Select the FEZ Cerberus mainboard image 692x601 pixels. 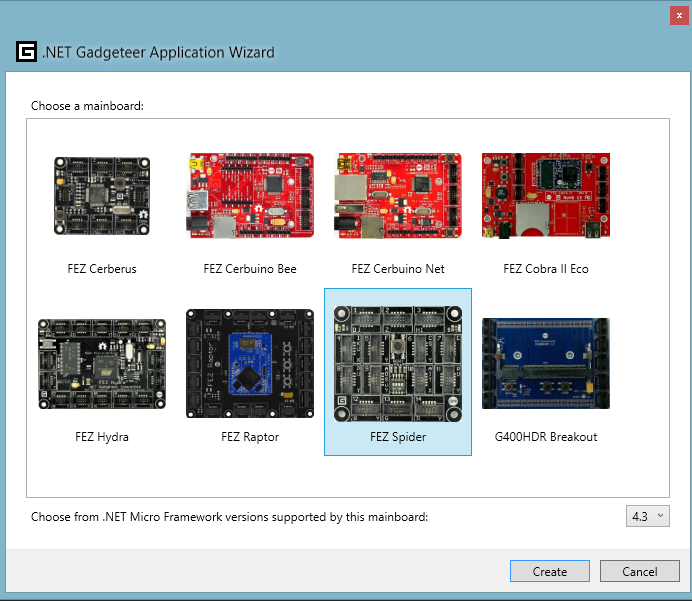coord(102,196)
